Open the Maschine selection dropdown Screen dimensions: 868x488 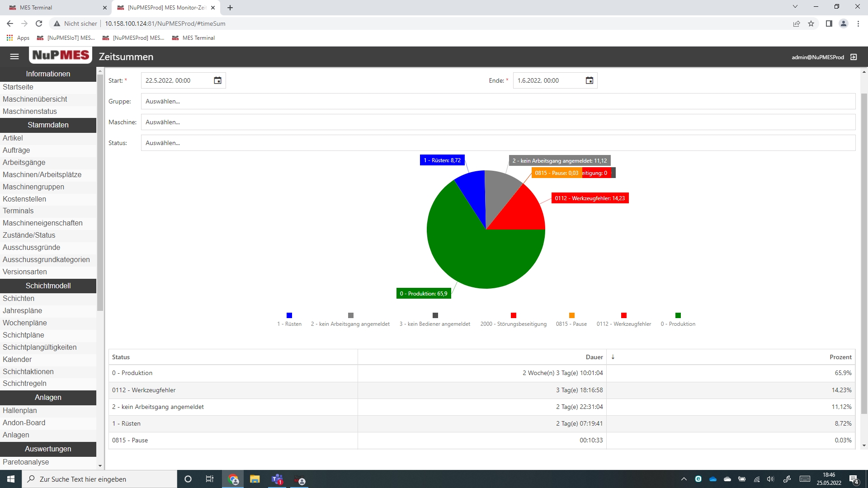(498, 122)
